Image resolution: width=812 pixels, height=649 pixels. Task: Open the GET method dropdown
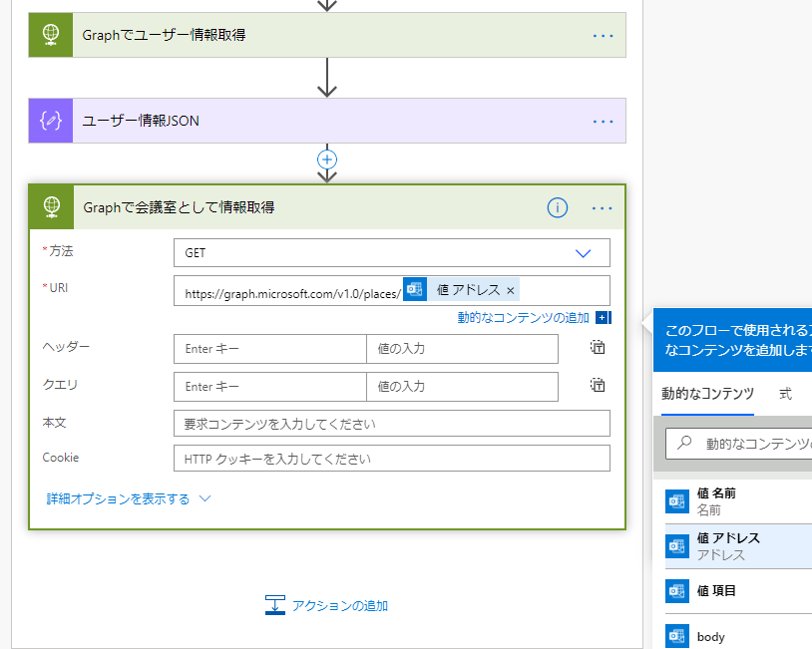point(583,252)
